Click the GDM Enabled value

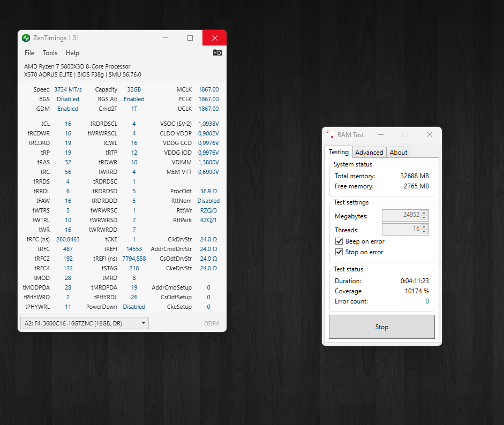(x=68, y=109)
